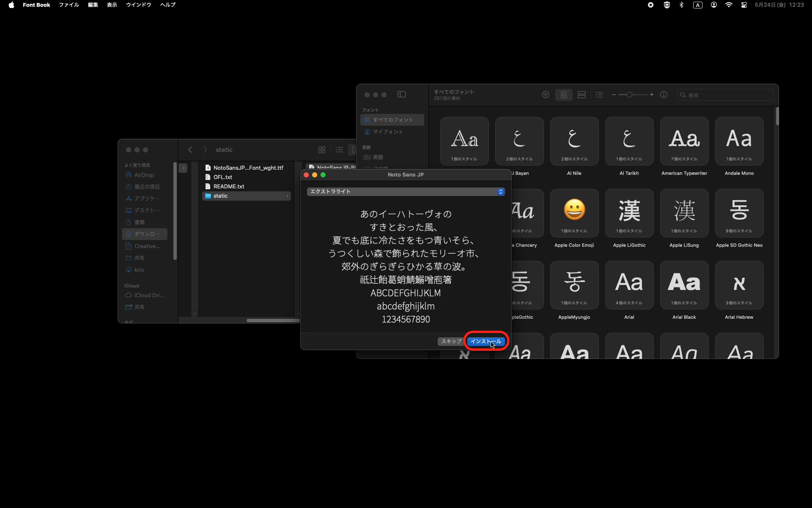This screenshot has height=508, width=812.
Task: Select the American Typewriter font thumbnail
Action: [684, 141]
